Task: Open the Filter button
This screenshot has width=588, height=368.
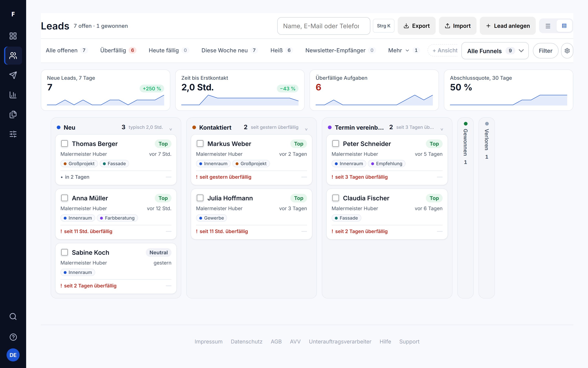Action: [546, 51]
